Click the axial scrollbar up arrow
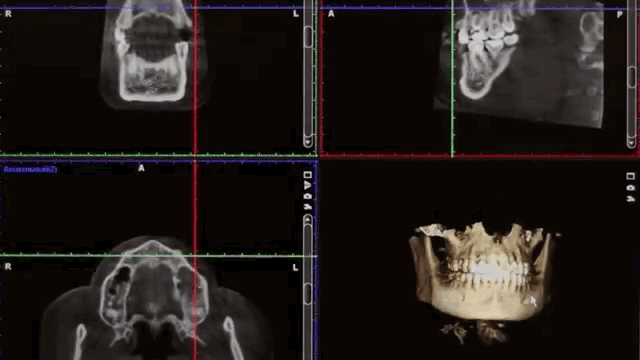This screenshot has height=360, width=640. click(308, 220)
